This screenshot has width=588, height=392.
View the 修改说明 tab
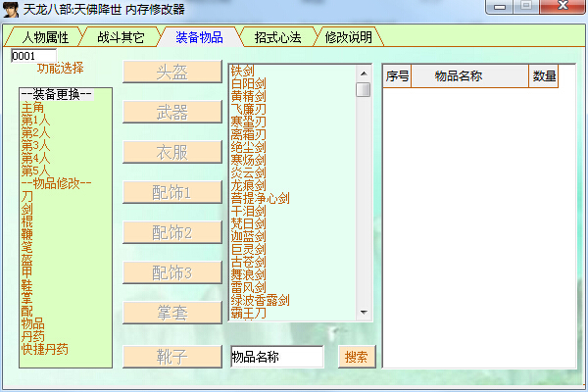[348, 37]
